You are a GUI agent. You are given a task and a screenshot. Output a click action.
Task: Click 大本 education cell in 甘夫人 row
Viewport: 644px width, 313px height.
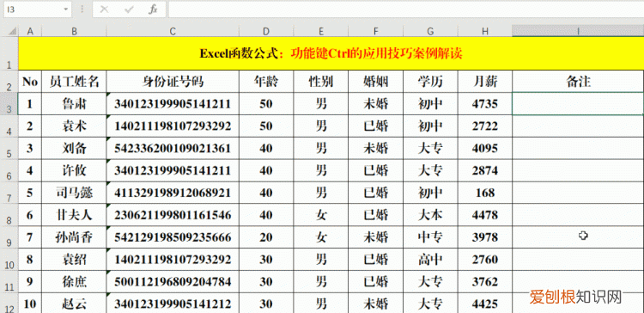pyautogui.click(x=430, y=215)
